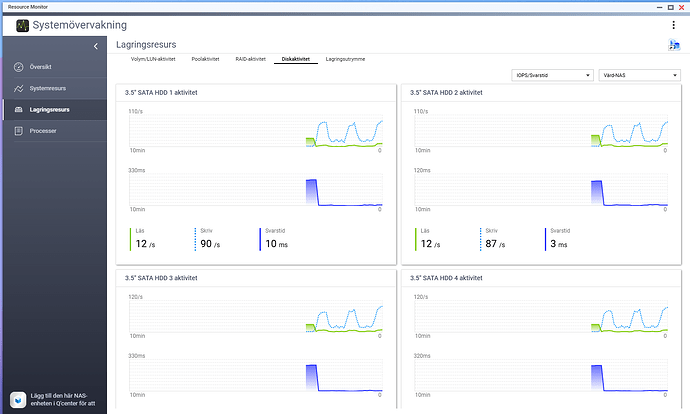Image resolution: width=690 pixels, height=414 pixels.
Task: Click the storage shortcut icon at top right
Action: [x=673, y=45]
